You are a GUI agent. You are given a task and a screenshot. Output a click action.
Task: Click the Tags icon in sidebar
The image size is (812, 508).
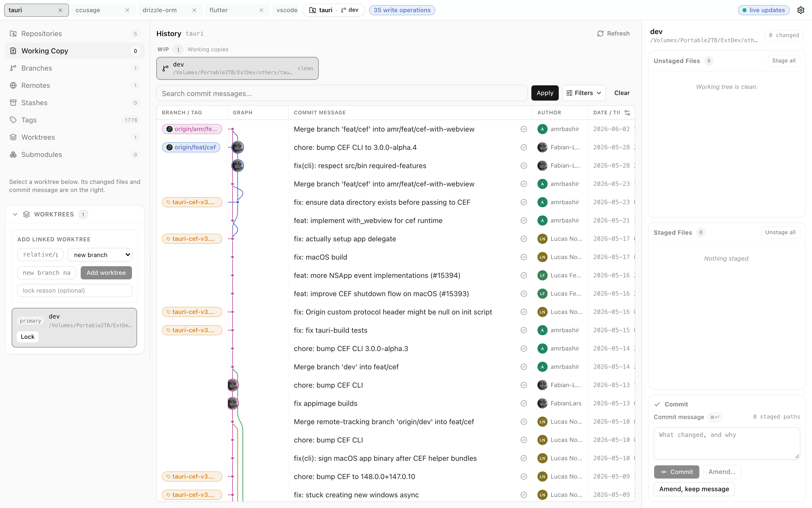(x=13, y=120)
